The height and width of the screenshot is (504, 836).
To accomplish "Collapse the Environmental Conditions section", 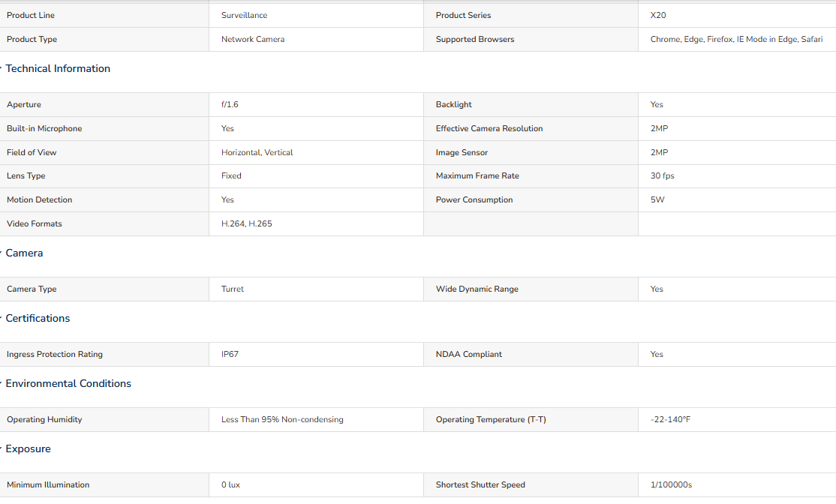I will (x=68, y=383).
